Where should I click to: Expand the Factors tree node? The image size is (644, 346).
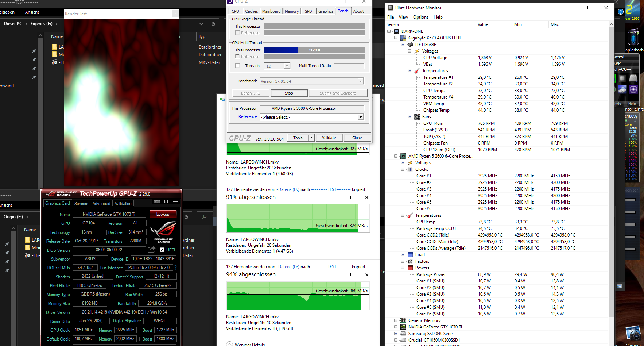[x=403, y=261]
